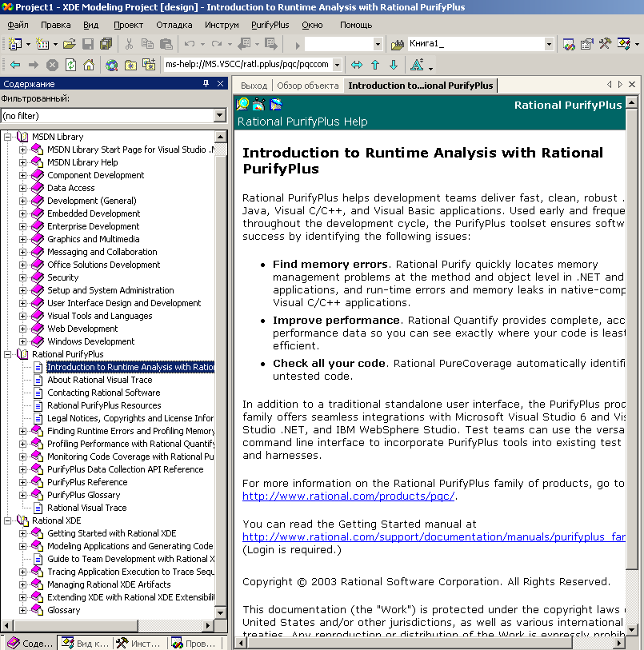Open the (no filter) dropdown

click(x=220, y=115)
